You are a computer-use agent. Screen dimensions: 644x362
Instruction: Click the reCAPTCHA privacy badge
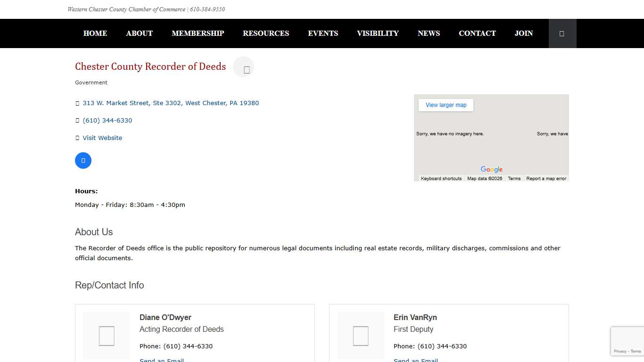(x=627, y=341)
